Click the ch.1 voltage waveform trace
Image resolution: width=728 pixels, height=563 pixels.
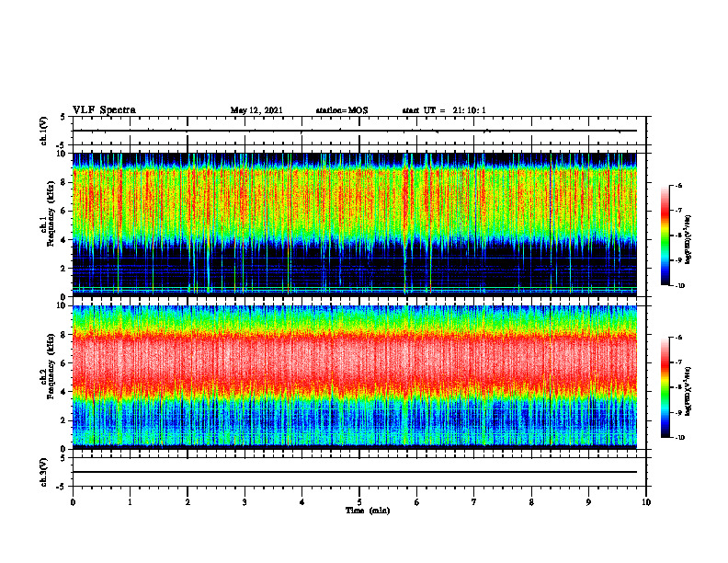[x=355, y=131]
